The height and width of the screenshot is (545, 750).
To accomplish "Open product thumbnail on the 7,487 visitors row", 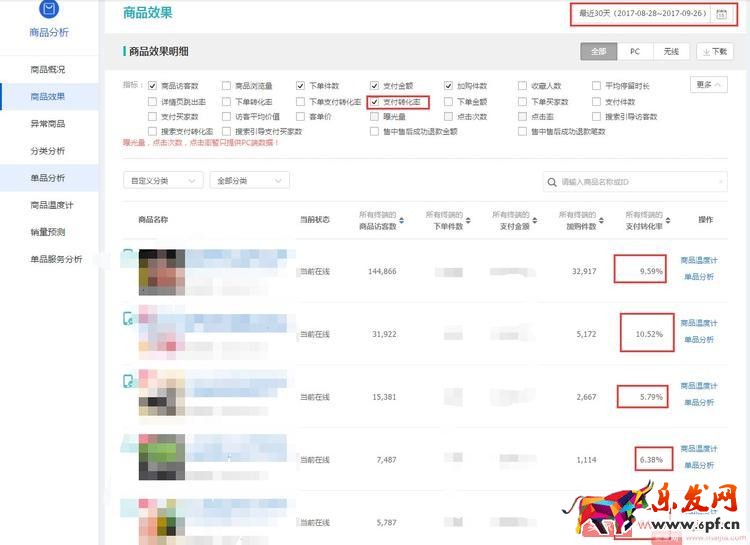I will click(x=162, y=457).
